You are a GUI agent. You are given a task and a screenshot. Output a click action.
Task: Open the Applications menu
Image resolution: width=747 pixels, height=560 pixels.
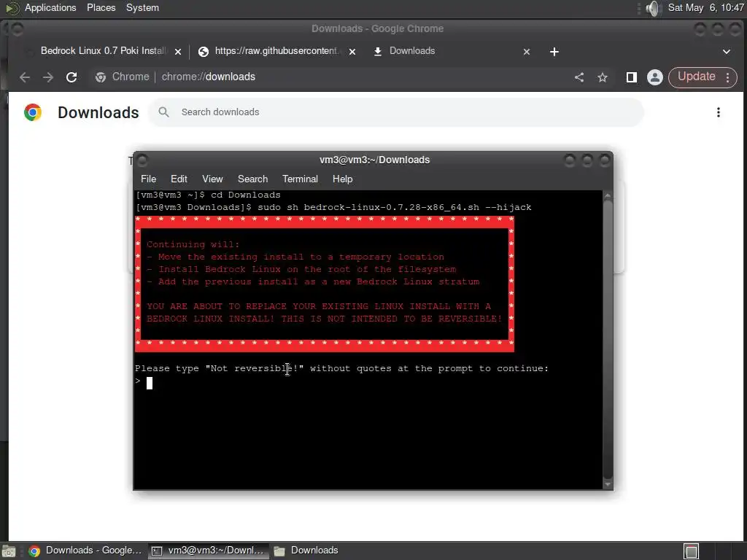pyautogui.click(x=50, y=7)
